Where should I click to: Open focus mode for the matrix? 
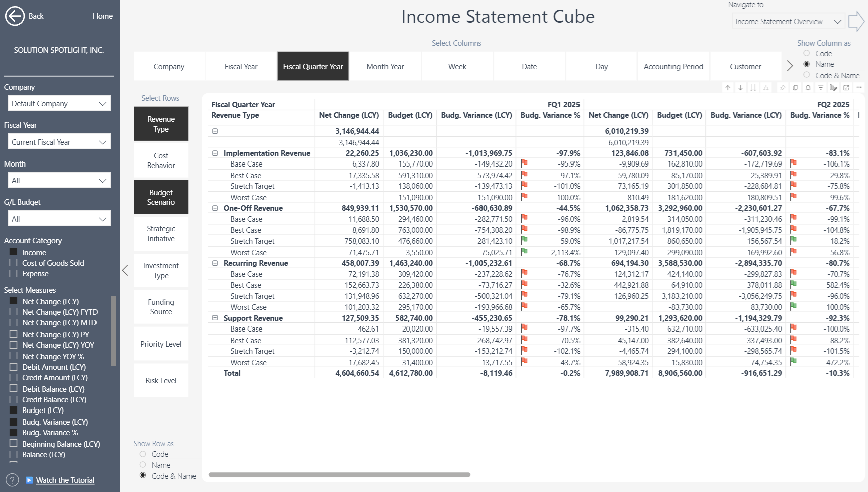846,88
